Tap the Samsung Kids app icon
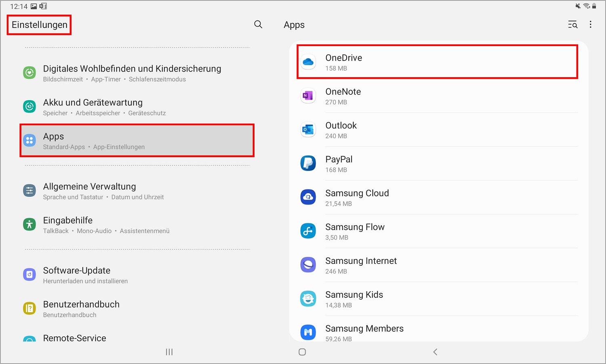The width and height of the screenshot is (606, 364). 308,299
